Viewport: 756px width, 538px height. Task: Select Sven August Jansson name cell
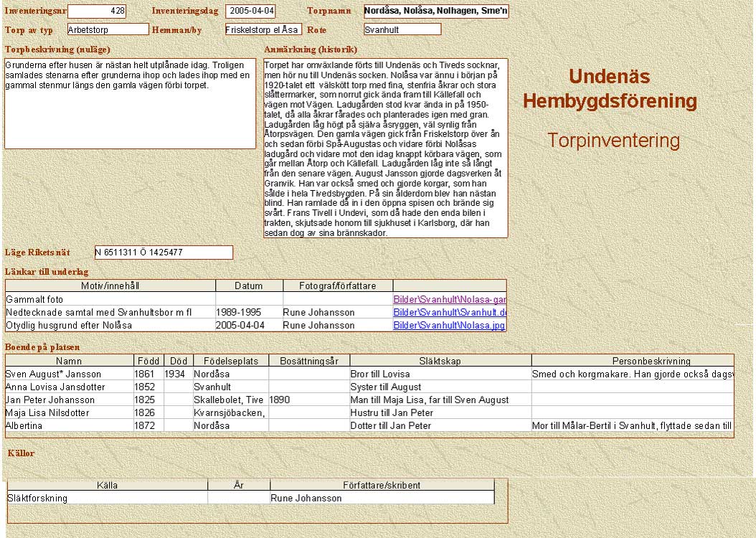pyautogui.click(x=69, y=374)
